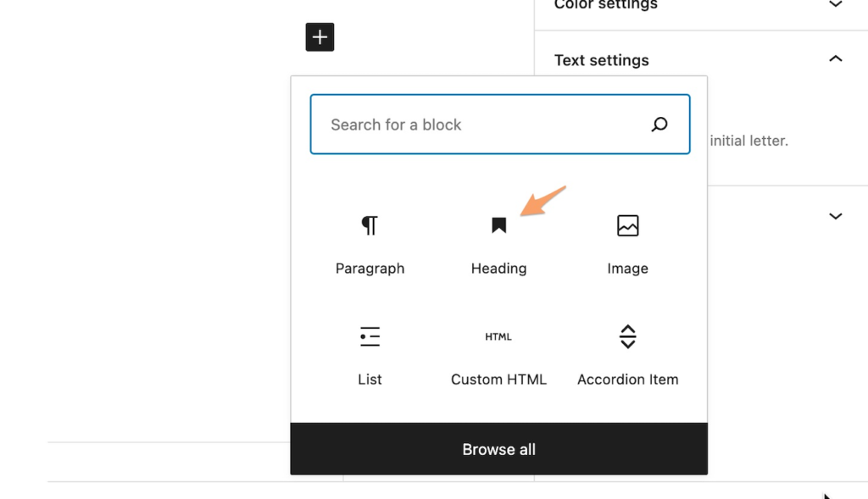This screenshot has width=868, height=499.
Task: Click the Heading label
Action: 498,269
